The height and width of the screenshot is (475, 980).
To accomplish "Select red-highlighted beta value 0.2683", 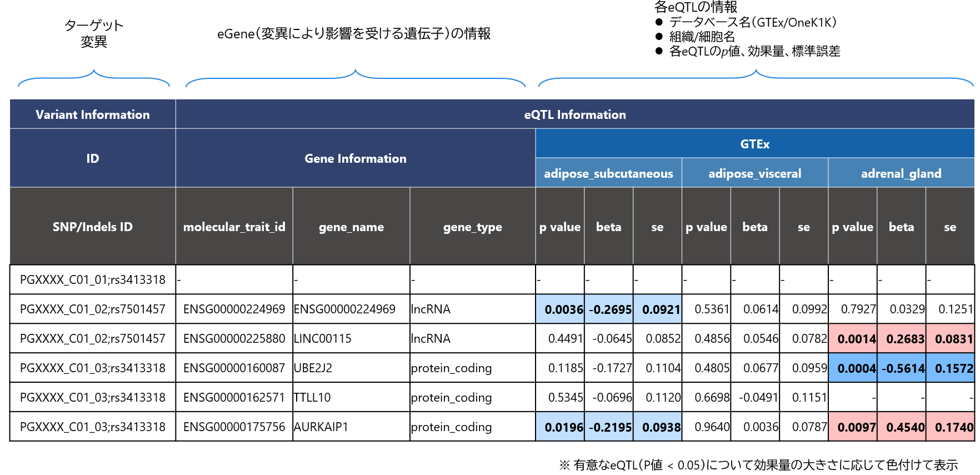I will coord(902,338).
